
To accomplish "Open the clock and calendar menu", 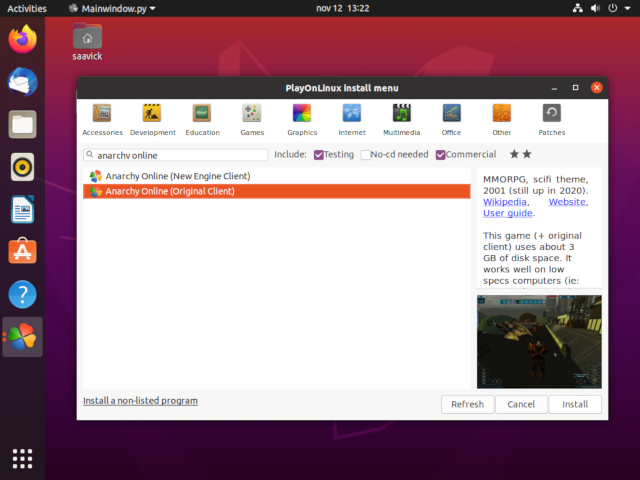I will click(x=342, y=8).
